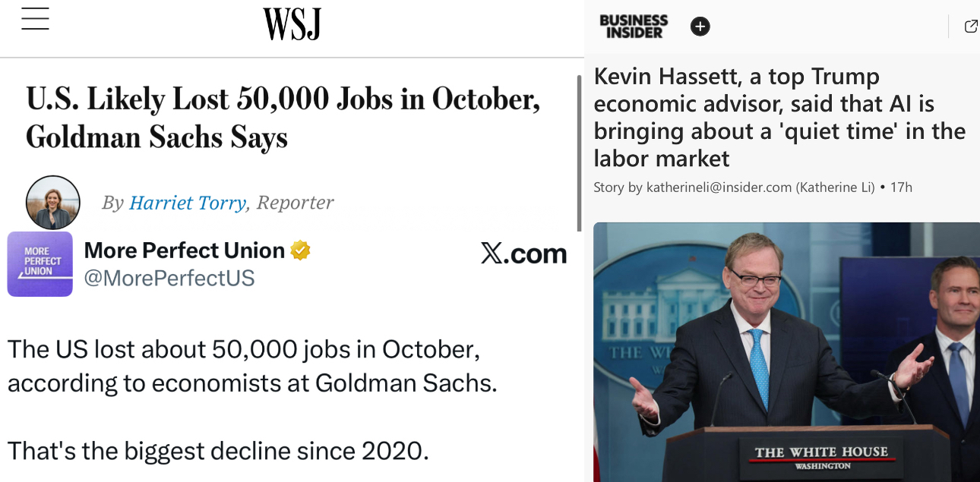
Task: Click the vertical scrollbar beside the WSJ article
Action: [x=580, y=152]
